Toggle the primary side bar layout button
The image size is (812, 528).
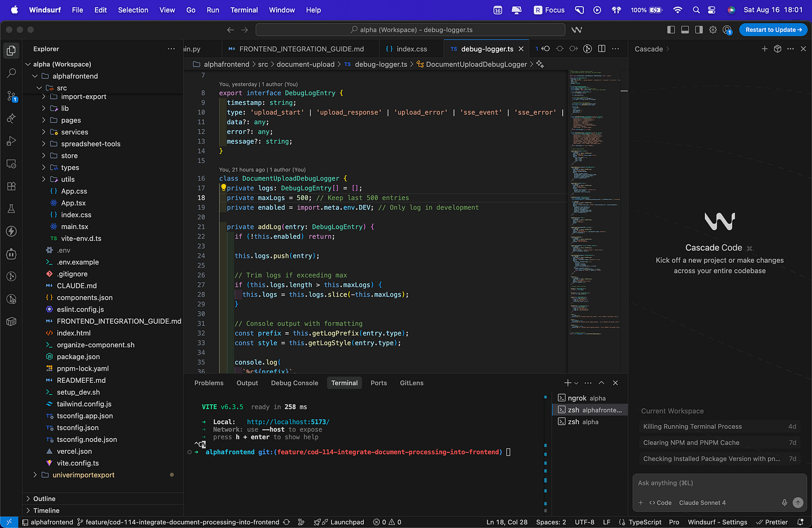tap(671, 30)
